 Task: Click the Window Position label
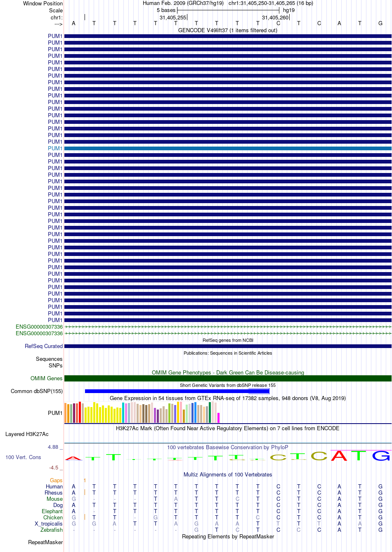tap(43, 3)
